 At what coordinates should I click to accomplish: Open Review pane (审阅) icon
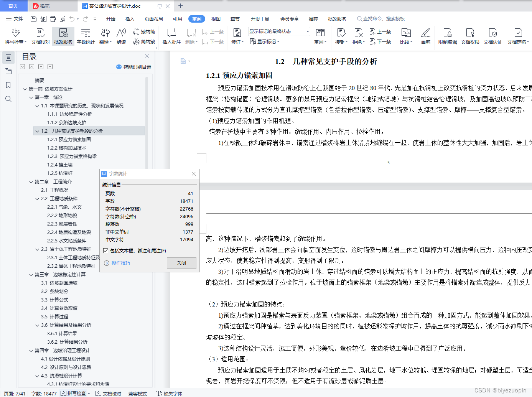(320, 36)
